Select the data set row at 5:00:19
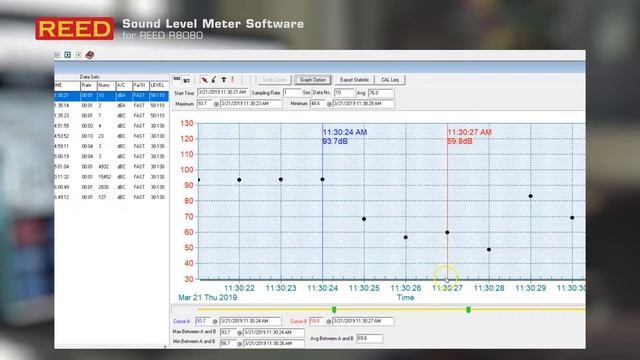The image size is (640, 360). (111, 156)
